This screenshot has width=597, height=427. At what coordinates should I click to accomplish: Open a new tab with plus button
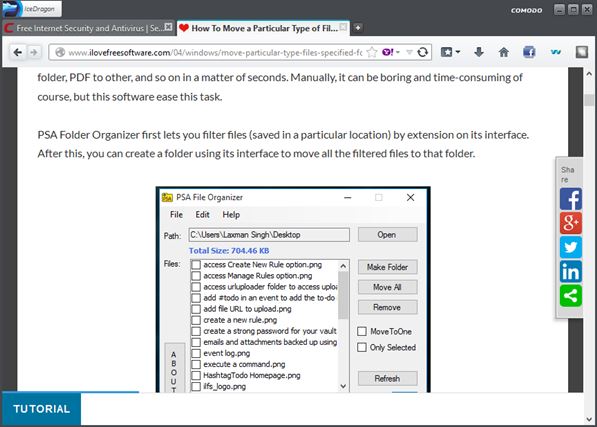(x=357, y=27)
